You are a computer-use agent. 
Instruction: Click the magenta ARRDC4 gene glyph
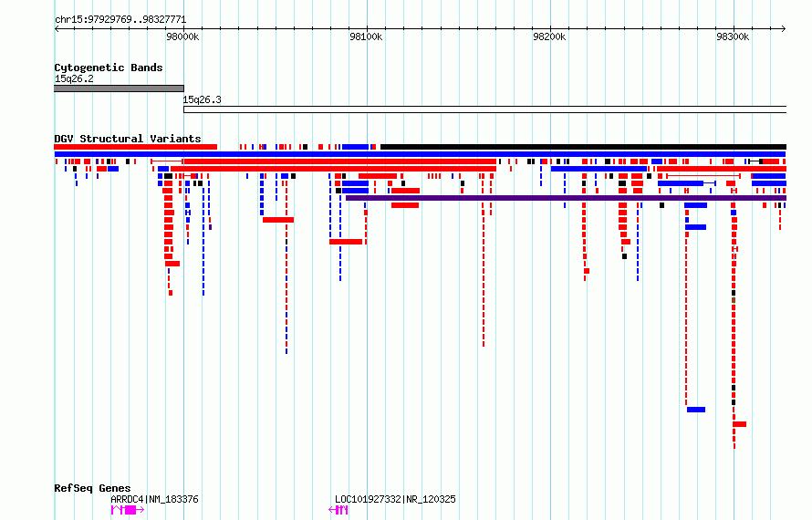128,510
